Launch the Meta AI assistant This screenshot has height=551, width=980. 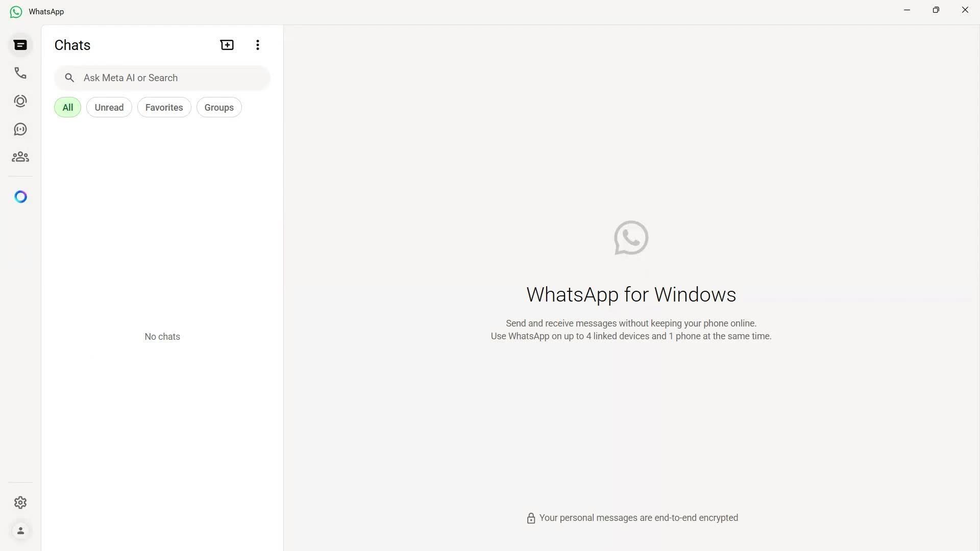(20, 197)
